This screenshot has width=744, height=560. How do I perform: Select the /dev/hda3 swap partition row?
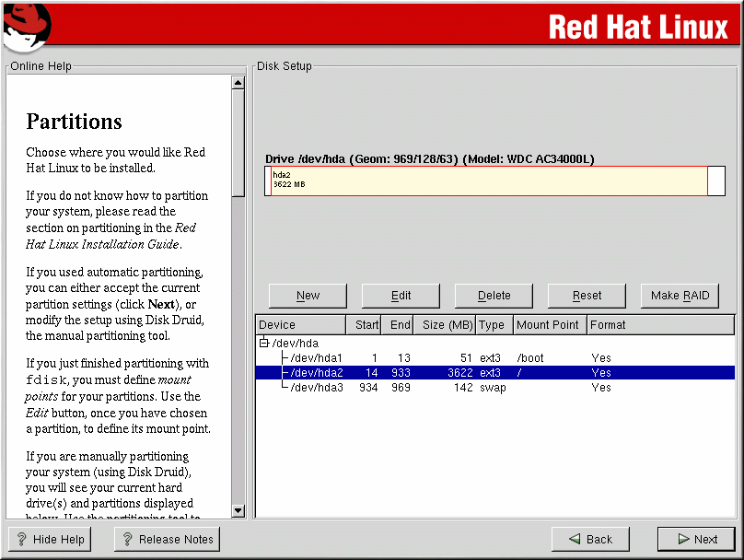click(x=316, y=388)
